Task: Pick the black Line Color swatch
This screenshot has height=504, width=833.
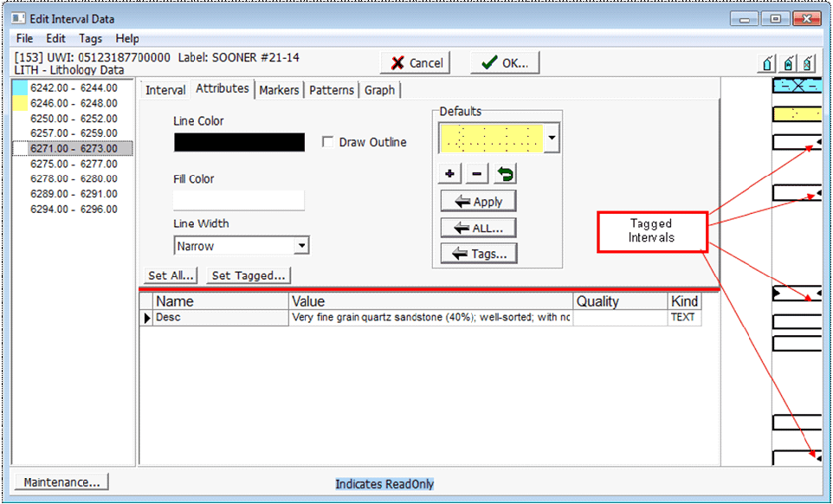Action: (239, 142)
